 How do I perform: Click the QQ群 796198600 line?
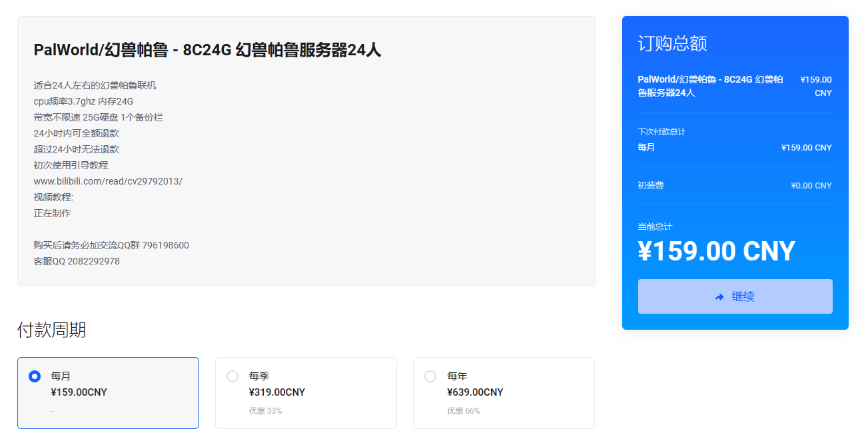click(x=111, y=245)
